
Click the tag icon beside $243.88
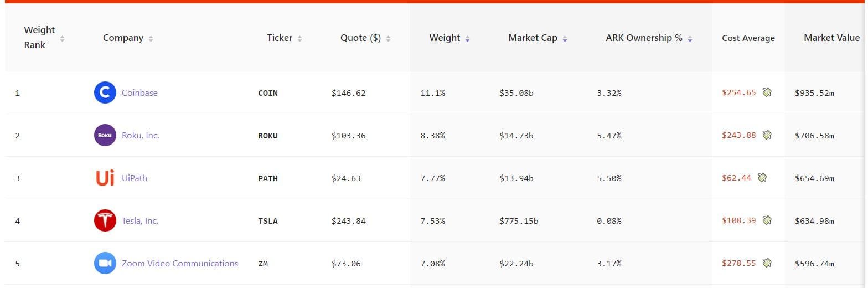(x=767, y=135)
